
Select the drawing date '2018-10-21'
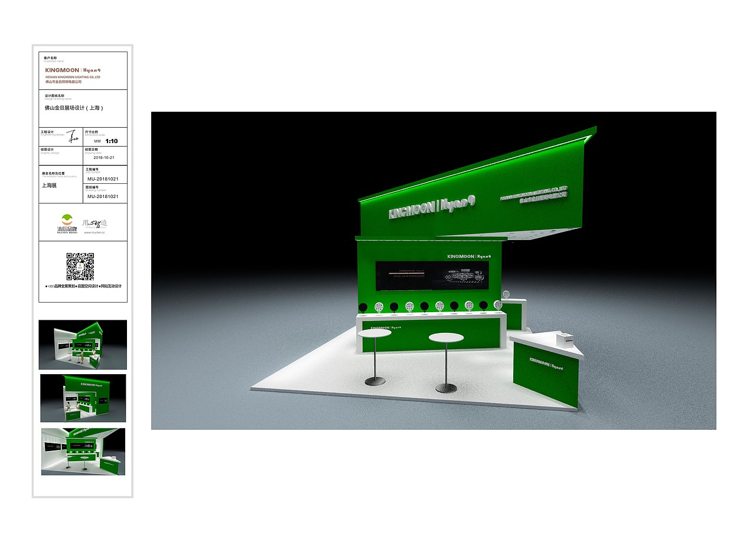coord(103,158)
